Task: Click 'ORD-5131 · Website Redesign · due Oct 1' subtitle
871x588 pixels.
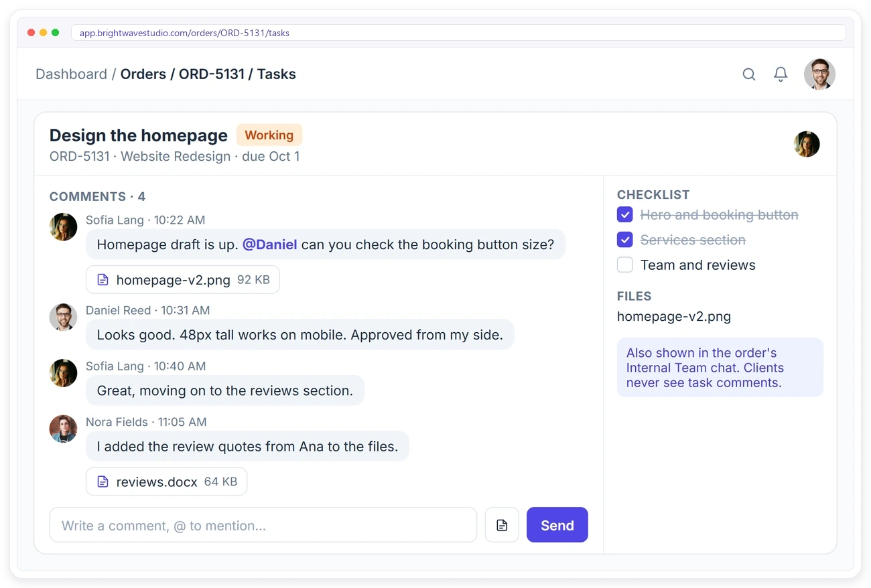Action: tap(175, 157)
